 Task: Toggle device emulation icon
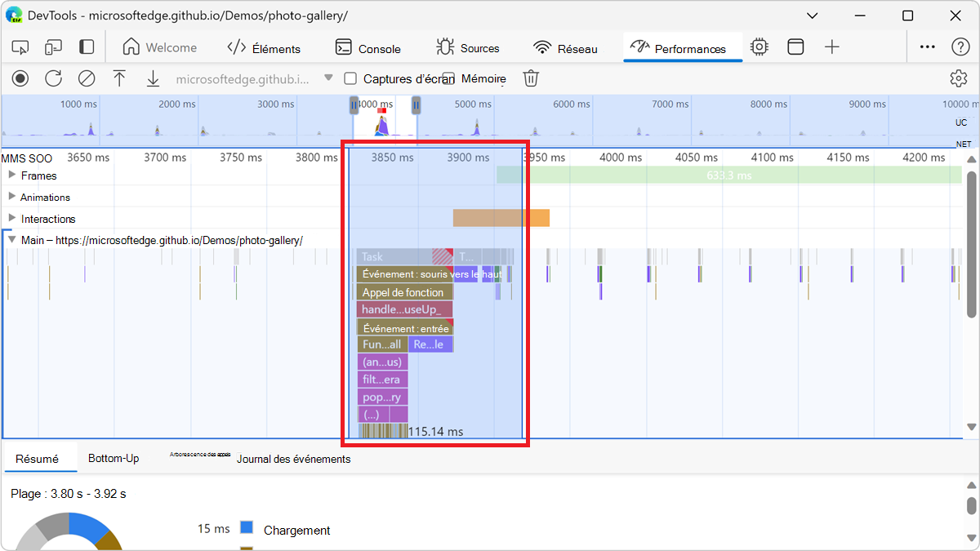[54, 47]
